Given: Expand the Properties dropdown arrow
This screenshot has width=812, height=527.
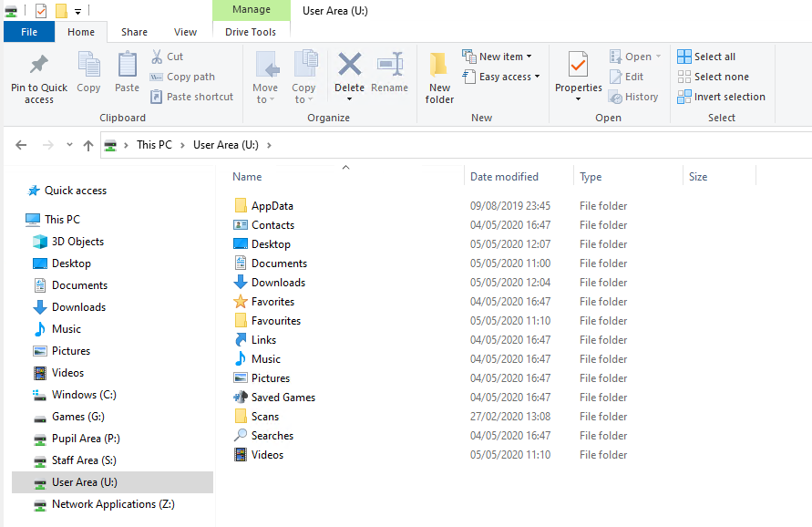Looking at the screenshot, I should [578, 99].
